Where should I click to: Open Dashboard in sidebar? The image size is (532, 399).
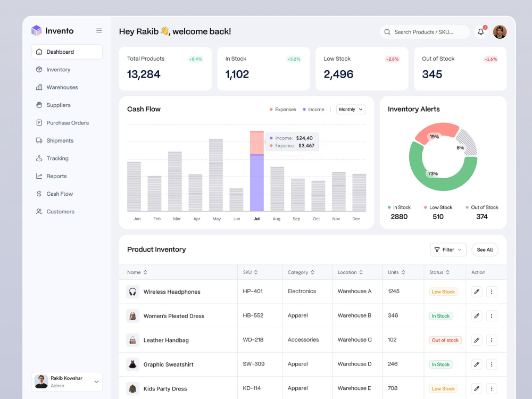coord(67,52)
